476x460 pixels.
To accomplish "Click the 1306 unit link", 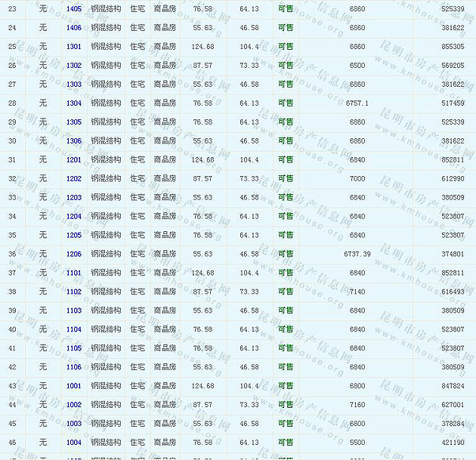I will click(73, 140).
